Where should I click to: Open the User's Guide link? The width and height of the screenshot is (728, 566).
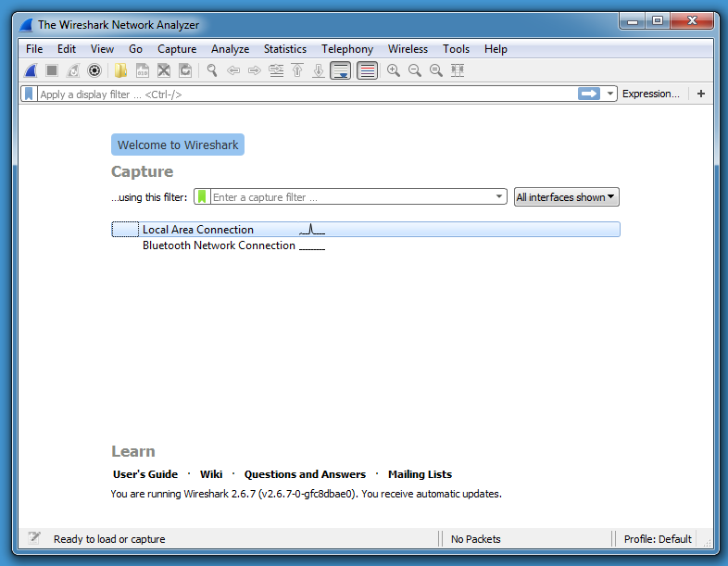(x=145, y=474)
